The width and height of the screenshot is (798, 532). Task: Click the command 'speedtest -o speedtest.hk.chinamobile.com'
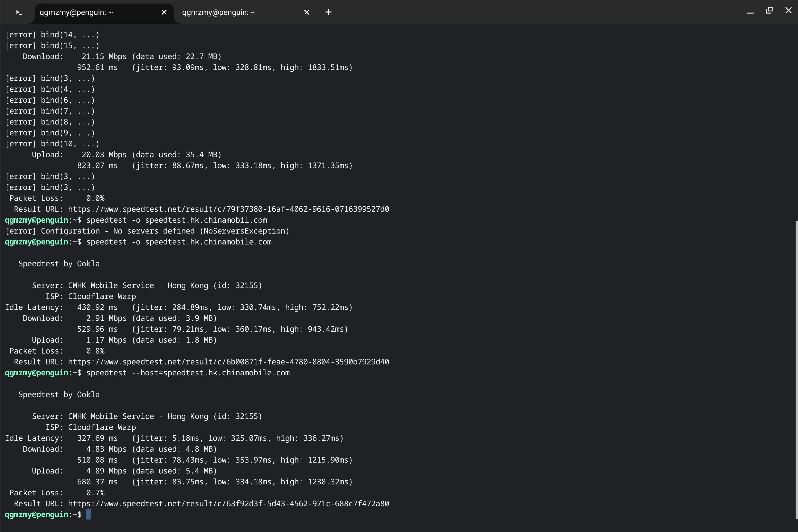[x=179, y=242]
